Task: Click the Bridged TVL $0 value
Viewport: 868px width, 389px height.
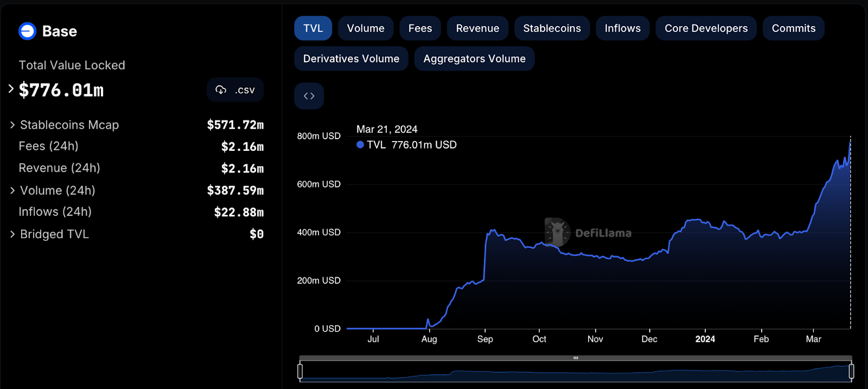Action: tap(257, 234)
